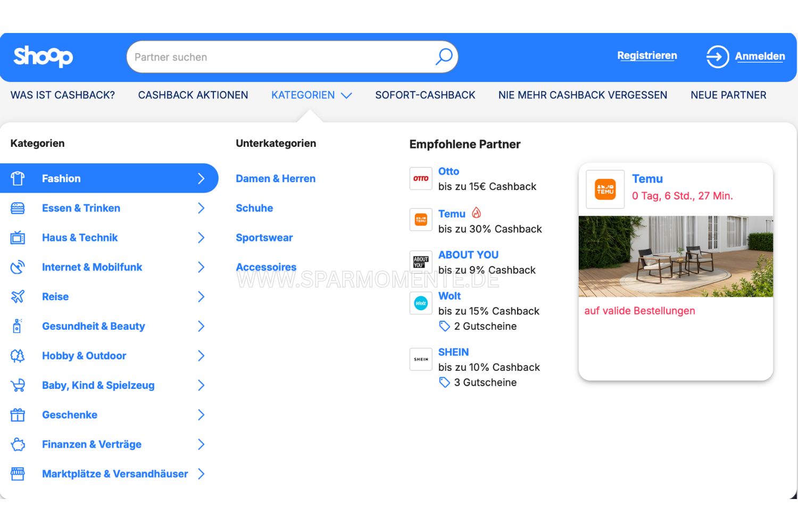The image size is (798, 532).
Task: Click the Essen & Trinken burger icon
Action: [18, 208]
